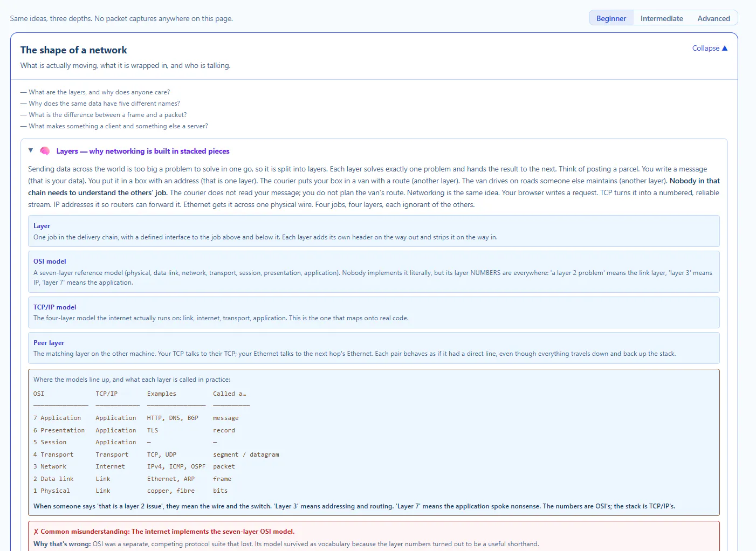Screen dimensions: 756x551
Task: Click 'TCP, UDP' cell in the Transport row
Action: (162, 454)
